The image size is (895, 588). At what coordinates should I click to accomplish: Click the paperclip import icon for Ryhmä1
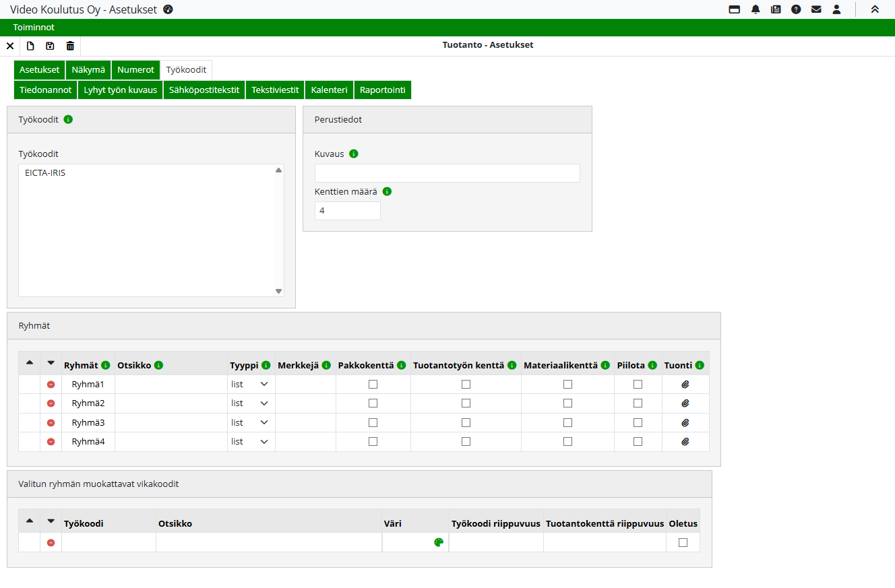point(685,384)
